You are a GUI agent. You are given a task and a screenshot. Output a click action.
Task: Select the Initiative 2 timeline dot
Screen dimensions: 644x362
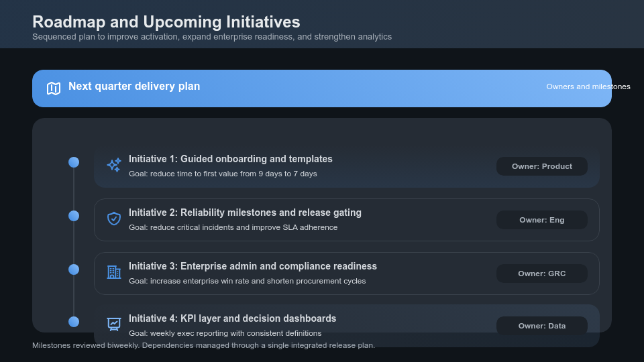click(74, 216)
